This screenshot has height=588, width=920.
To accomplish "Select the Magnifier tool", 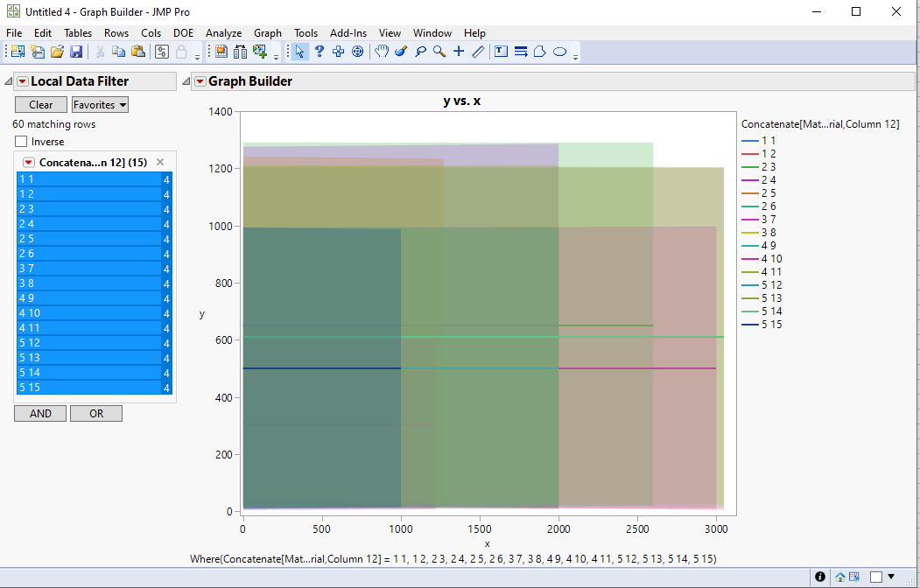I will click(x=438, y=52).
